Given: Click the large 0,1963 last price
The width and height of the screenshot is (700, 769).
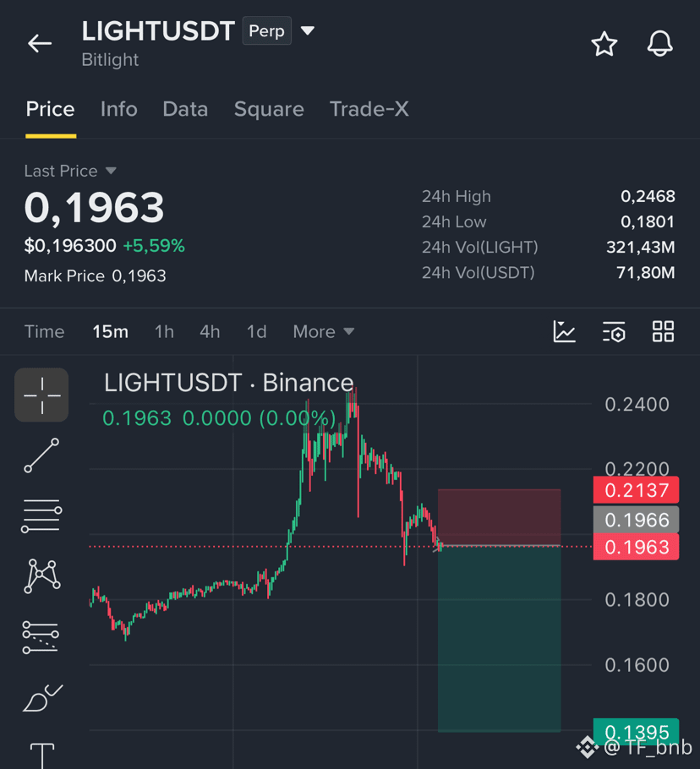Looking at the screenshot, I should coord(94,208).
